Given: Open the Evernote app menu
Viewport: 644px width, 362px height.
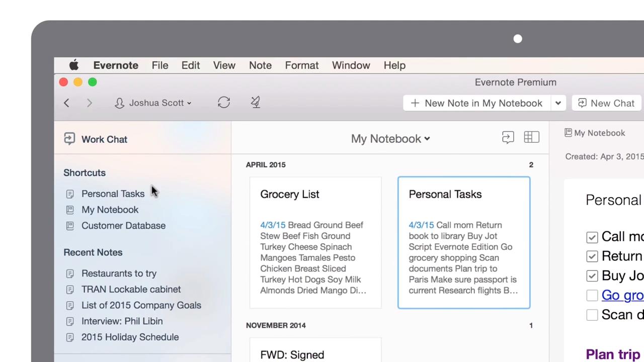Looking at the screenshot, I should click(116, 65).
